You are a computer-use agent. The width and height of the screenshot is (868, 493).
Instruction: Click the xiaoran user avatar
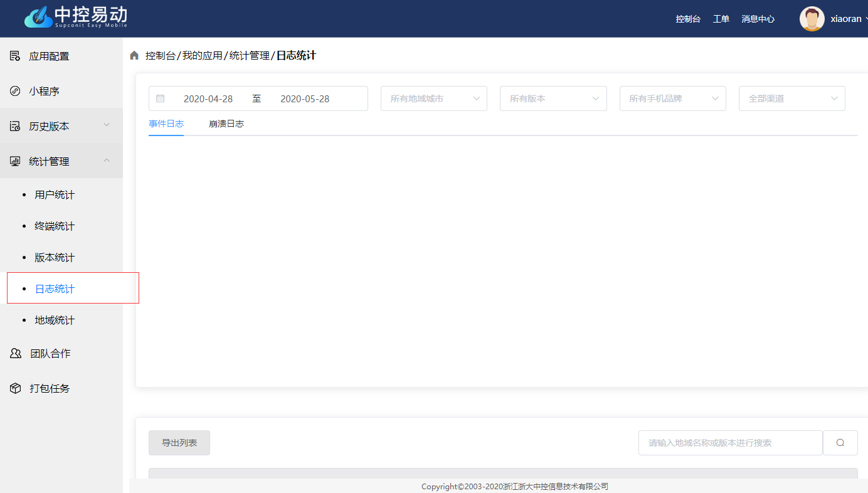812,19
